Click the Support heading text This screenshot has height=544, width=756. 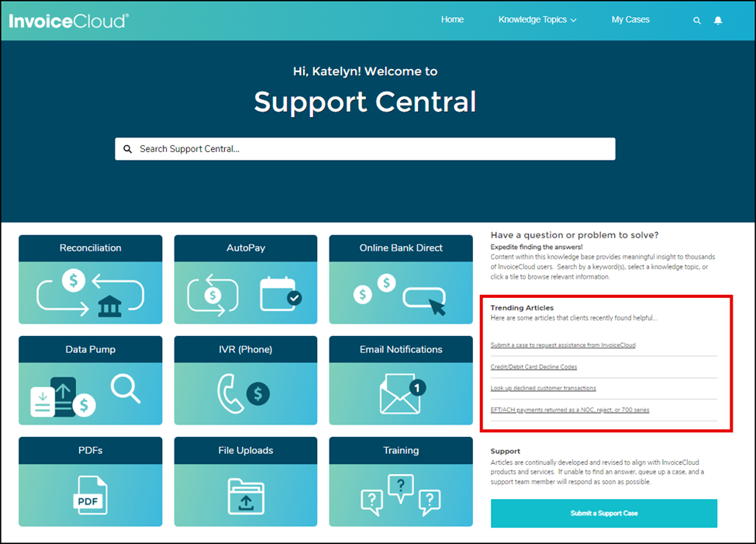505,452
